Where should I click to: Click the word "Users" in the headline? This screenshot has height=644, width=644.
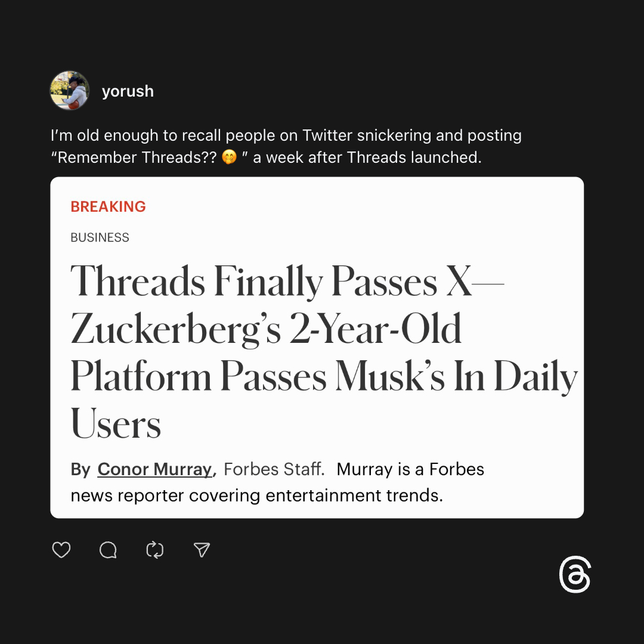116,425
